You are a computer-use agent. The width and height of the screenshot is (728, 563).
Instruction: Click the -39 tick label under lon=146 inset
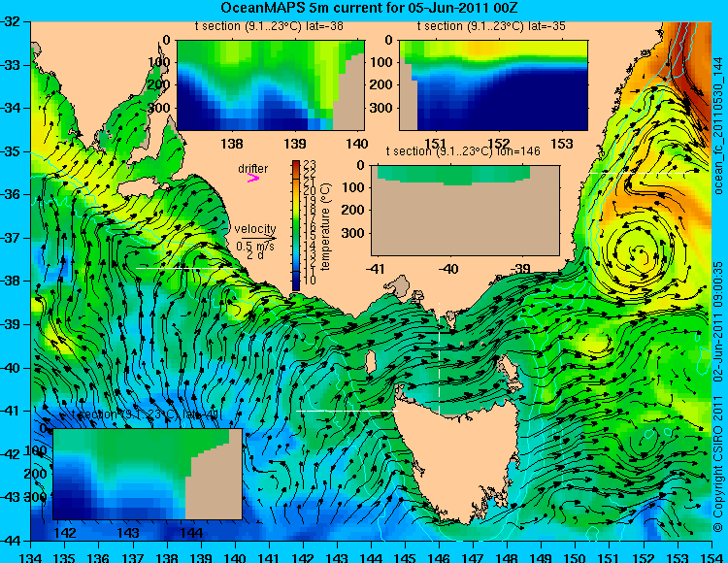[520, 269]
